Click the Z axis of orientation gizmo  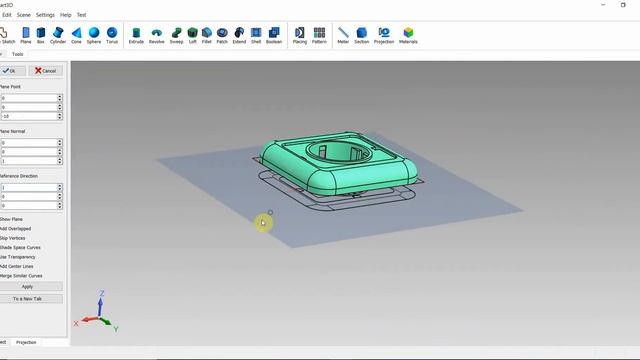[100, 304]
